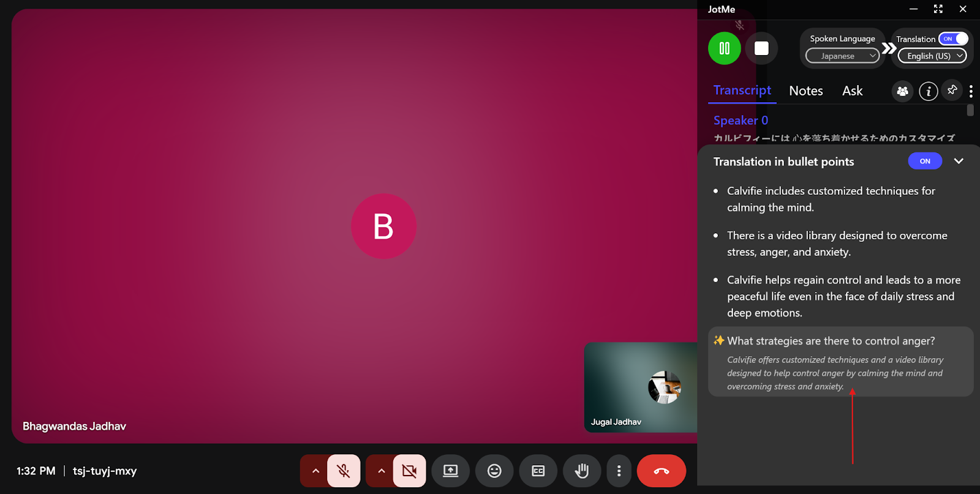
Task: Open the emoji reactions button
Action: pos(494,471)
